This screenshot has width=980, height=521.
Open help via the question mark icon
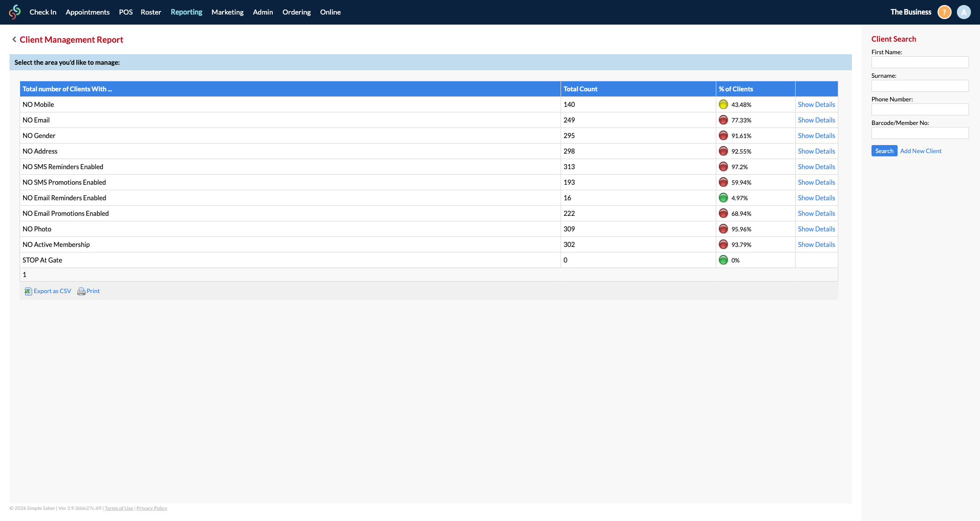(x=944, y=12)
